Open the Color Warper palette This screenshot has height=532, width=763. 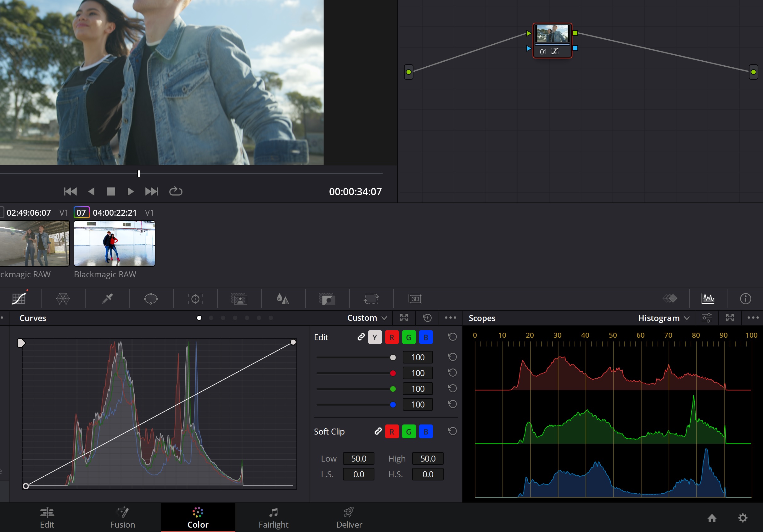point(63,299)
